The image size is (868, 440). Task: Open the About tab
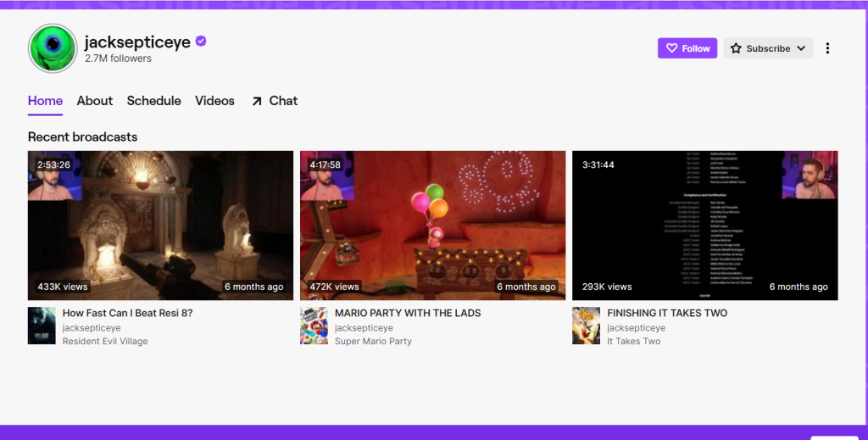pos(95,101)
